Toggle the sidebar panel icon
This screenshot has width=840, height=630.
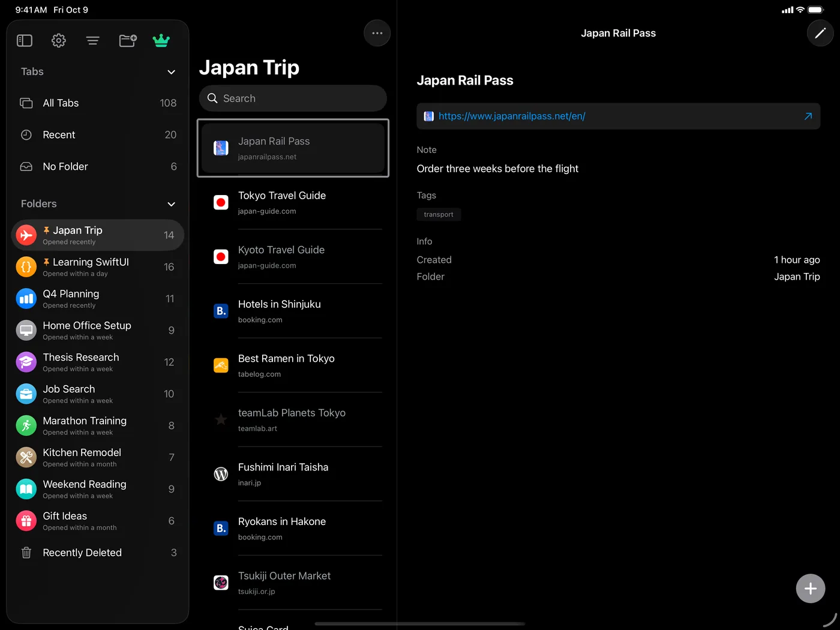click(25, 40)
